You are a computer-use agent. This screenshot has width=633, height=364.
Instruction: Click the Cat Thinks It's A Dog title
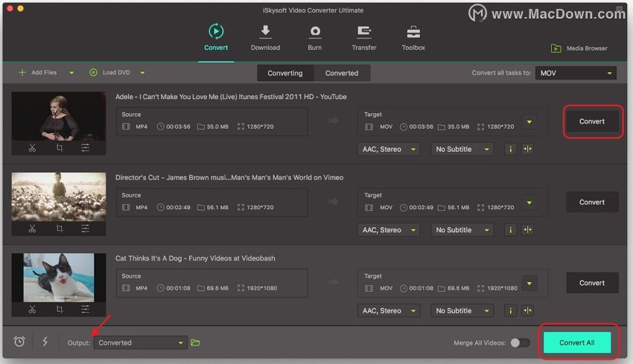tap(195, 258)
